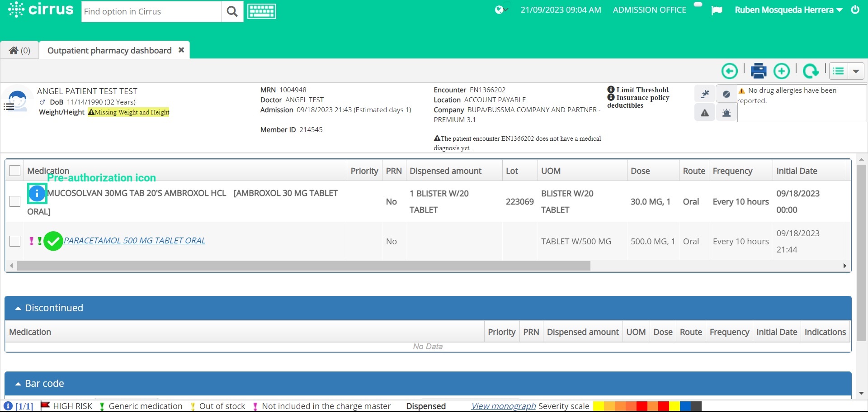Click the alarm/siren alert icon

[x=726, y=113]
